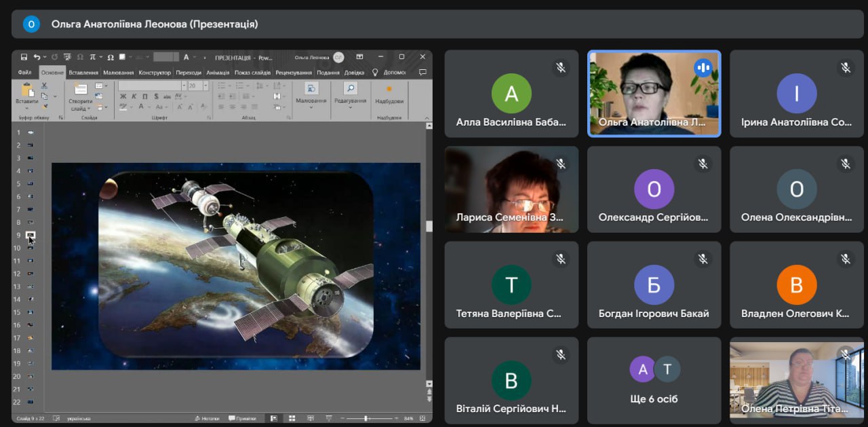
Task: Go to previous slide using double-arrow button
Action: tap(429, 392)
